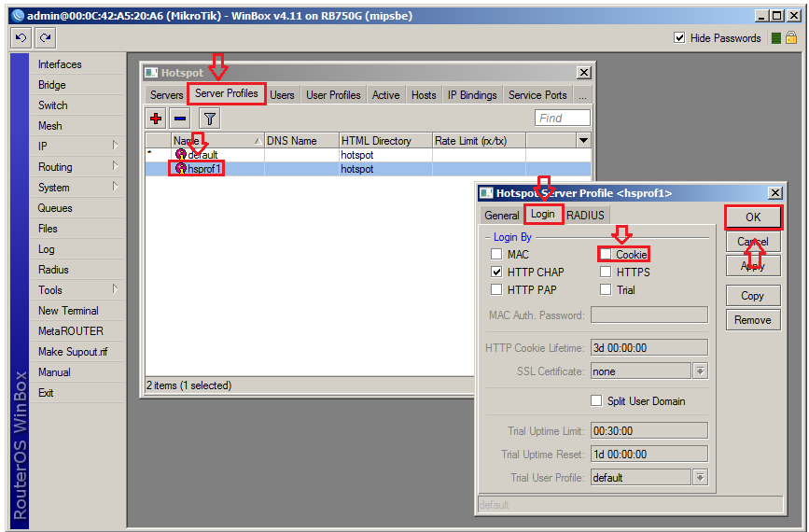
Task: Click the red plus add icon
Action: (x=156, y=118)
